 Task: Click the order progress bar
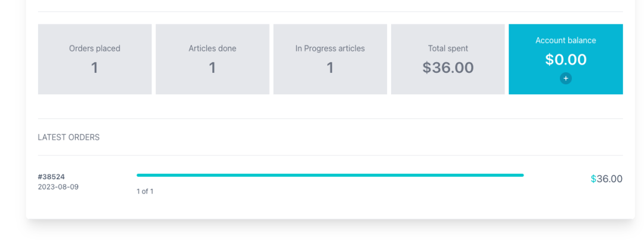[x=330, y=175]
